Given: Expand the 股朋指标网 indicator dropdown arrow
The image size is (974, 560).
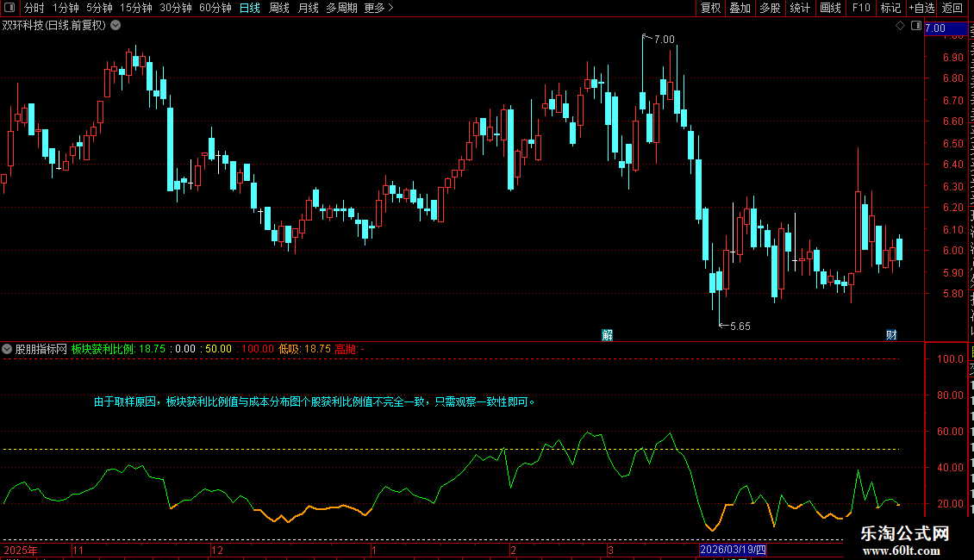Looking at the screenshot, I should pyautogui.click(x=7, y=349).
